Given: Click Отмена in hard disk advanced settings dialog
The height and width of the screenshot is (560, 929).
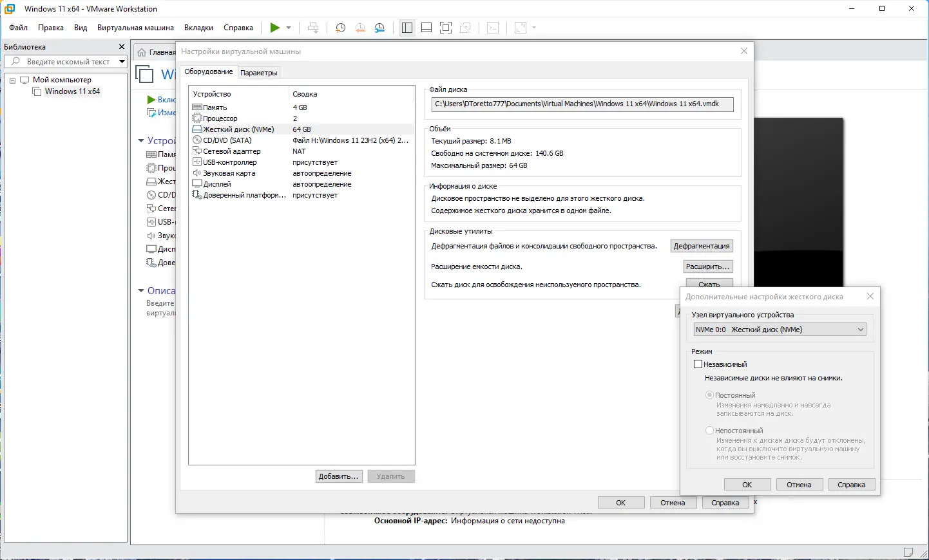Looking at the screenshot, I should click(800, 485).
